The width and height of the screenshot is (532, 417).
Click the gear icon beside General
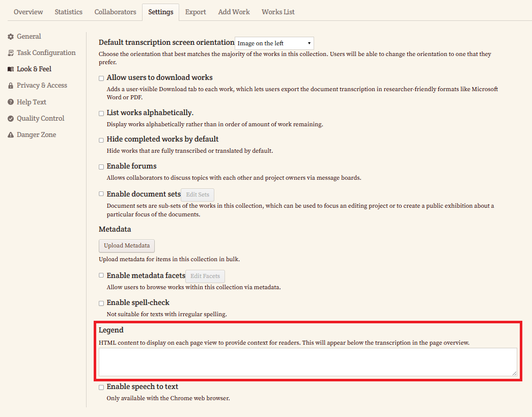click(x=11, y=37)
